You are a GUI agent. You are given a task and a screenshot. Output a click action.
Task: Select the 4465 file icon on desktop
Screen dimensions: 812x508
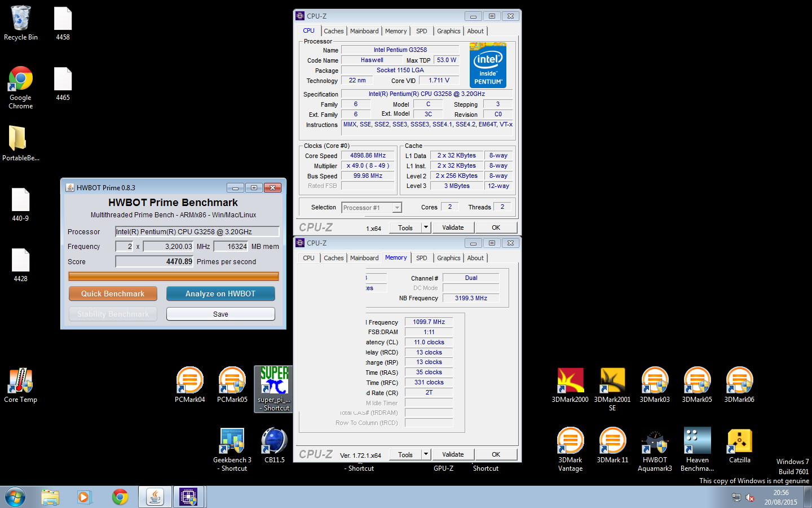(x=63, y=84)
